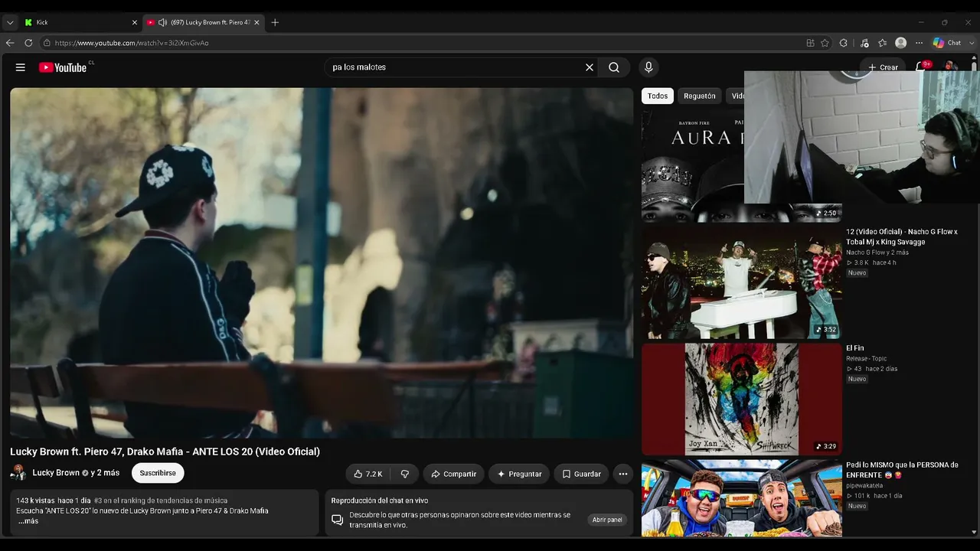
Task: Select the Lucky Brown YouTube tab
Action: pyautogui.click(x=204, y=22)
